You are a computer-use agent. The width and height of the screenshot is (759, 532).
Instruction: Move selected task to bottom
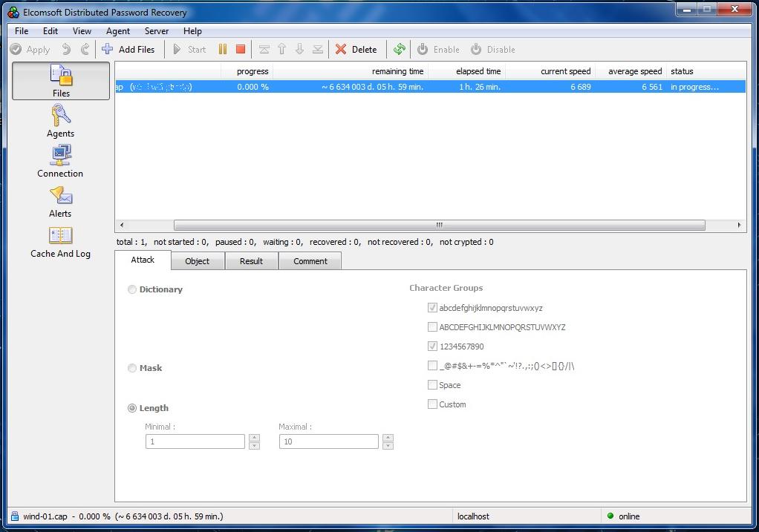[x=318, y=49]
